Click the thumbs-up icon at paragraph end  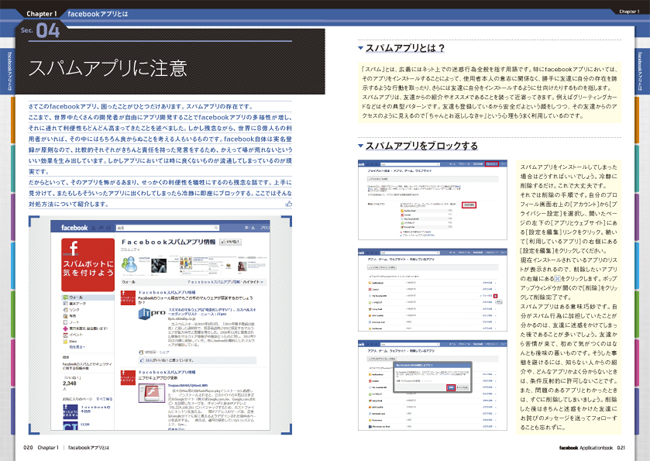(288, 204)
